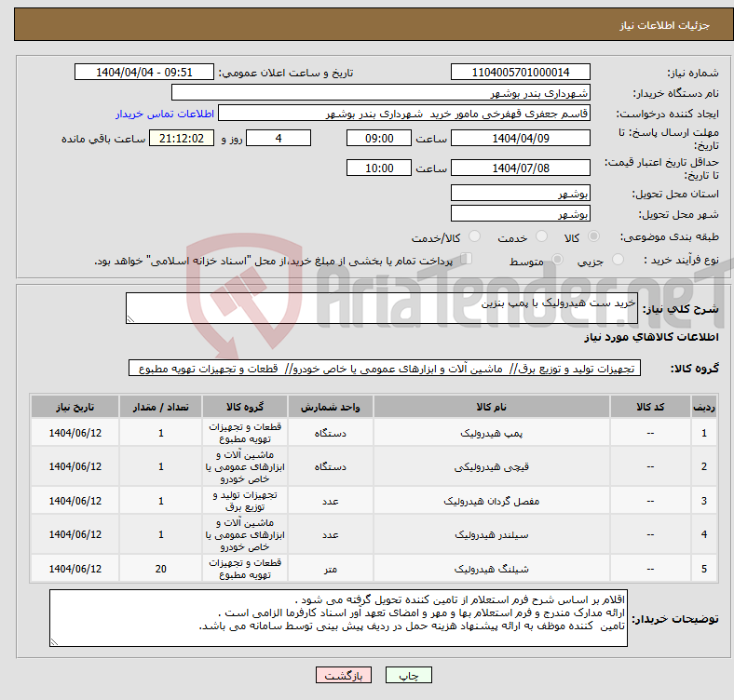Click the واحد شمارش column header
This screenshot has height=700, width=734.
coord(331,407)
